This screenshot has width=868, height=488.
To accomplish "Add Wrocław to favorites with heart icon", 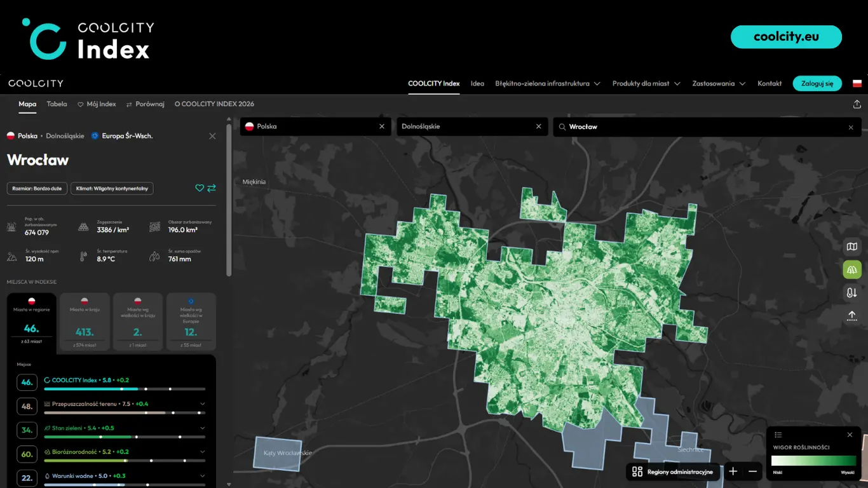I will (x=200, y=188).
